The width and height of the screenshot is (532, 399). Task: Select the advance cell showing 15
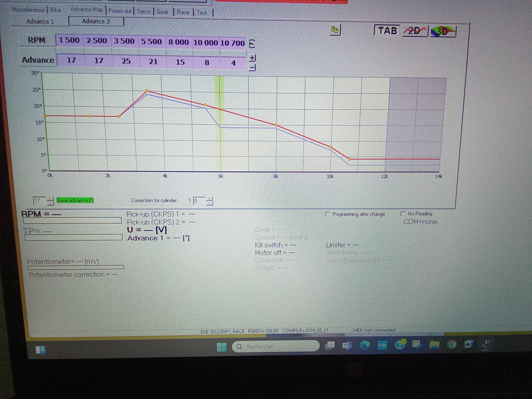[x=180, y=62]
